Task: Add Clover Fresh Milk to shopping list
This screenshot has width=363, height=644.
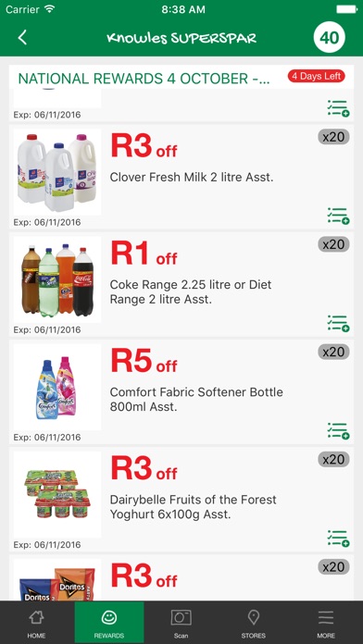Action: [338, 216]
